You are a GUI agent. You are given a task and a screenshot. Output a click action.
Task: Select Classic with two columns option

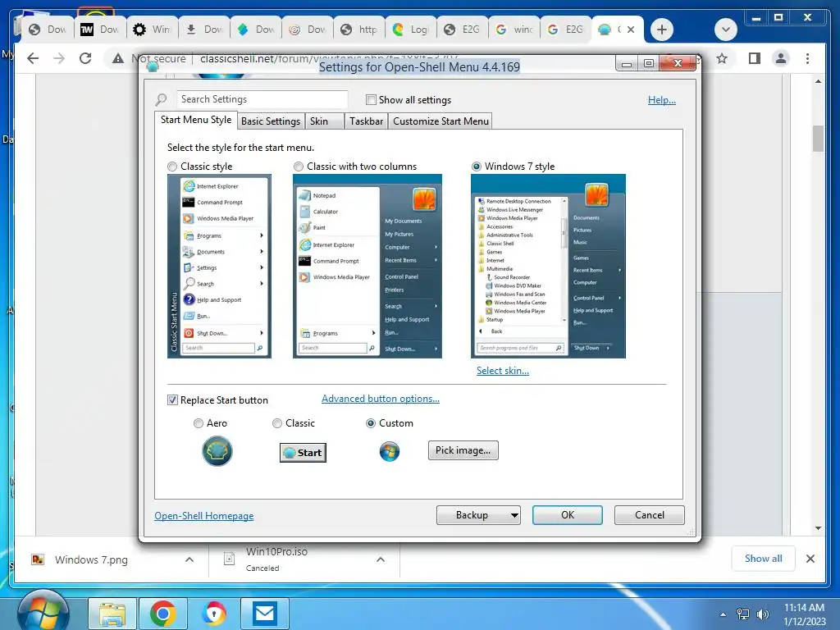click(299, 167)
